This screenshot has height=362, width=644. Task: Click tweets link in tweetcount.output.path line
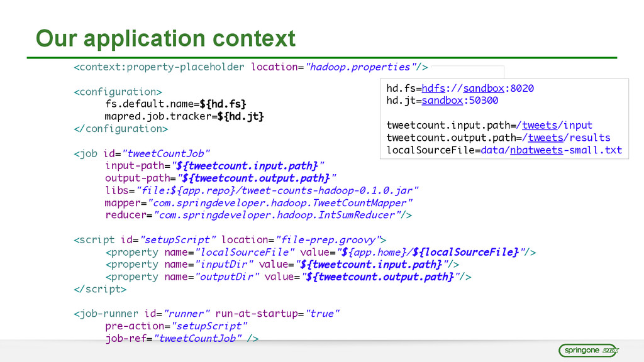545,138
